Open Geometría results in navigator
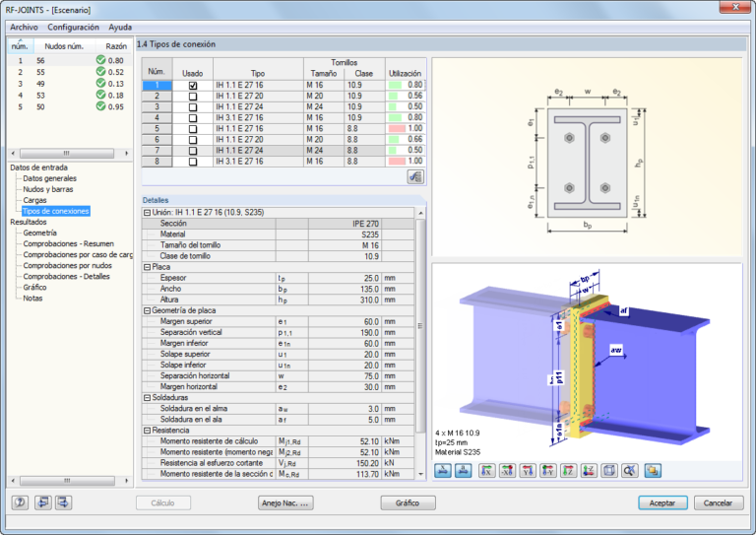 point(40,233)
